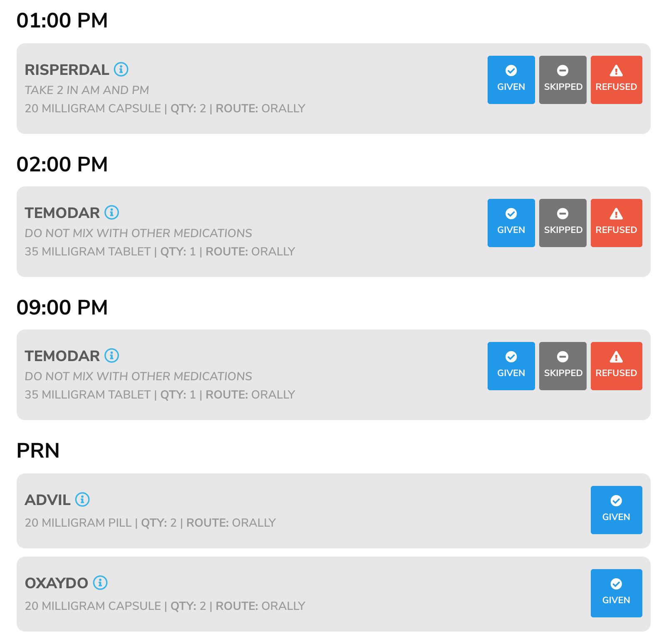Mark 09:00 PM TEMODAR as Given
The image size is (669, 644).
[x=511, y=366]
